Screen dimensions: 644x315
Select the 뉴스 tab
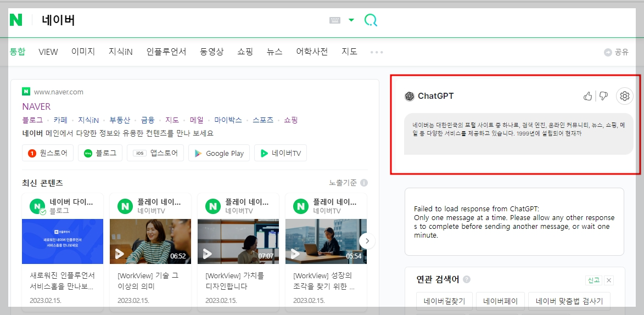tap(275, 52)
